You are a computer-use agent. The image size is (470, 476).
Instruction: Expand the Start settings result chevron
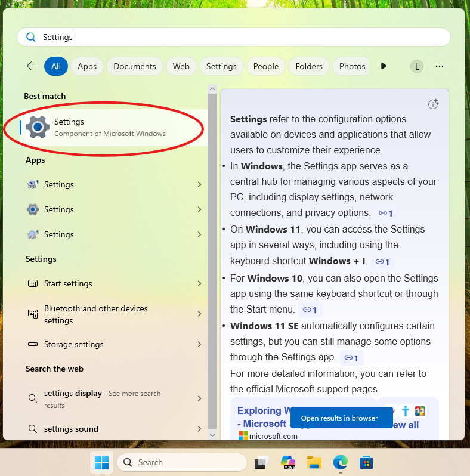[x=199, y=284]
